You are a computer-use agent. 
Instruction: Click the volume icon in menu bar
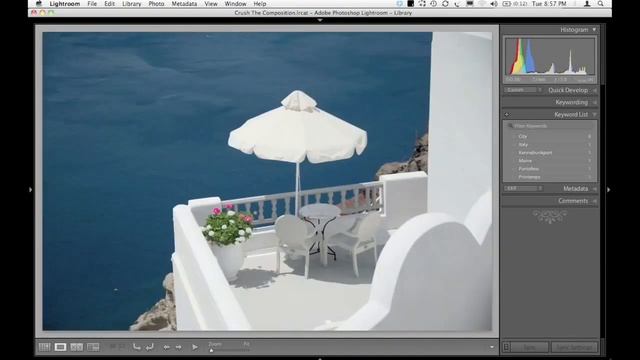coord(493,4)
